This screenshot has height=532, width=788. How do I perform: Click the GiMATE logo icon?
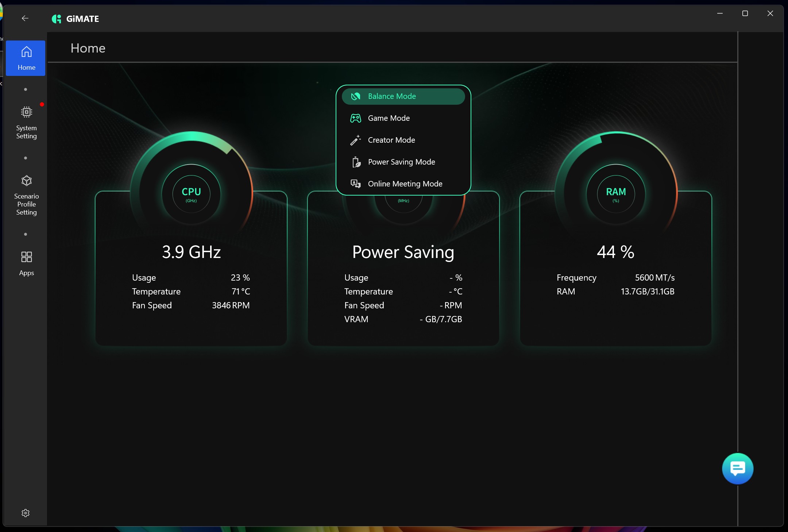pyautogui.click(x=57, y=19)
